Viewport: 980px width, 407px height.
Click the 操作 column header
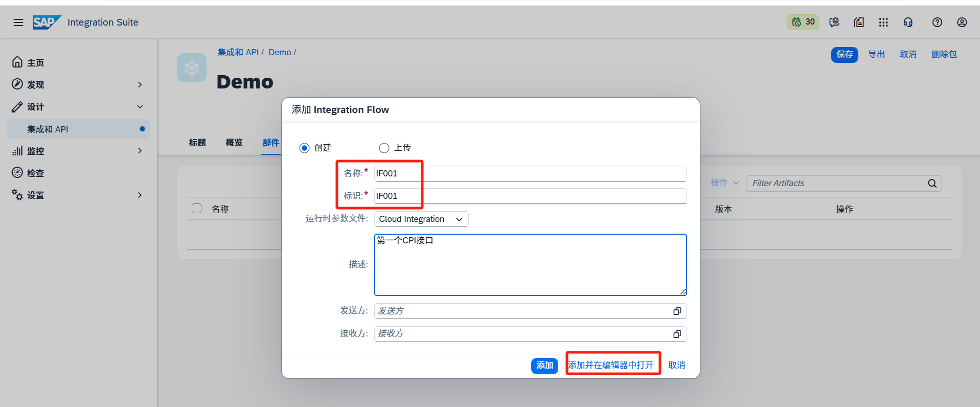pos(845,209)
